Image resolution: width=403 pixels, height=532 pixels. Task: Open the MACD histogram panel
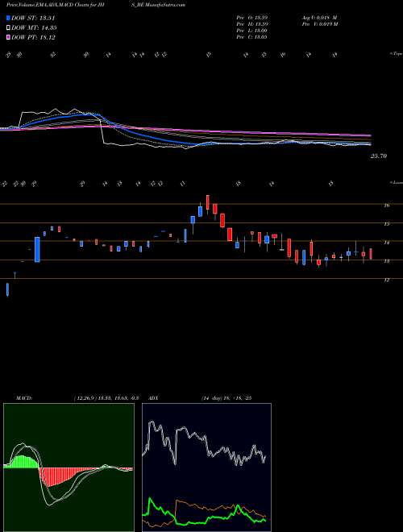69,468
